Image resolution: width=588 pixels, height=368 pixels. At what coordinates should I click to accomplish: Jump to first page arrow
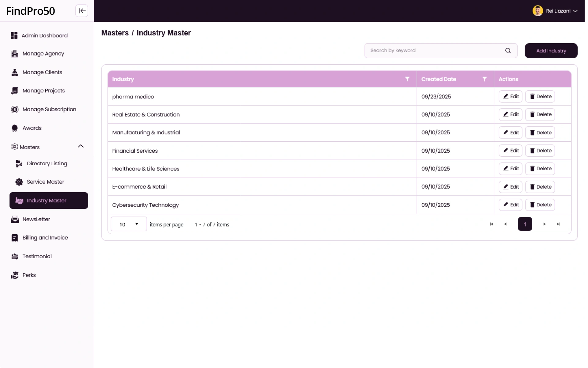coord(491,224)
